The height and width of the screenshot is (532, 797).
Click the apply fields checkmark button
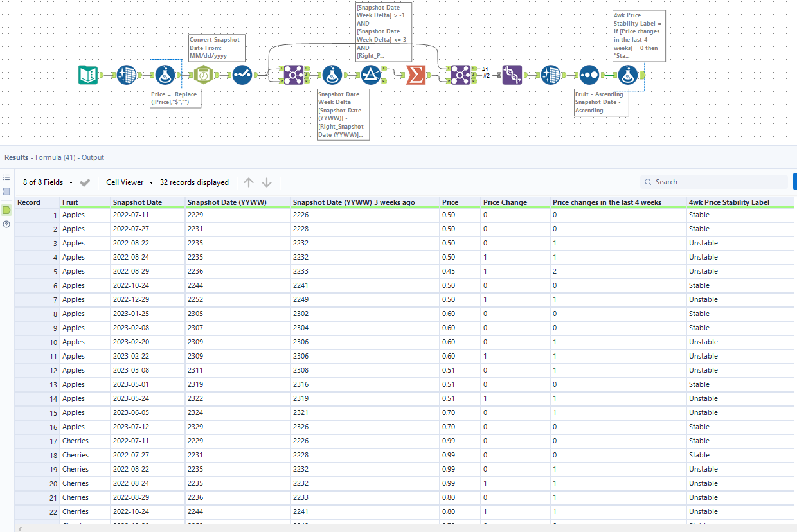[x=85, y=182]
